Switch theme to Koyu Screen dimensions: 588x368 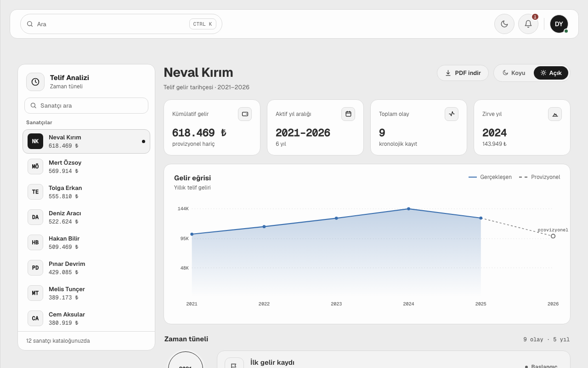(514, 73)
